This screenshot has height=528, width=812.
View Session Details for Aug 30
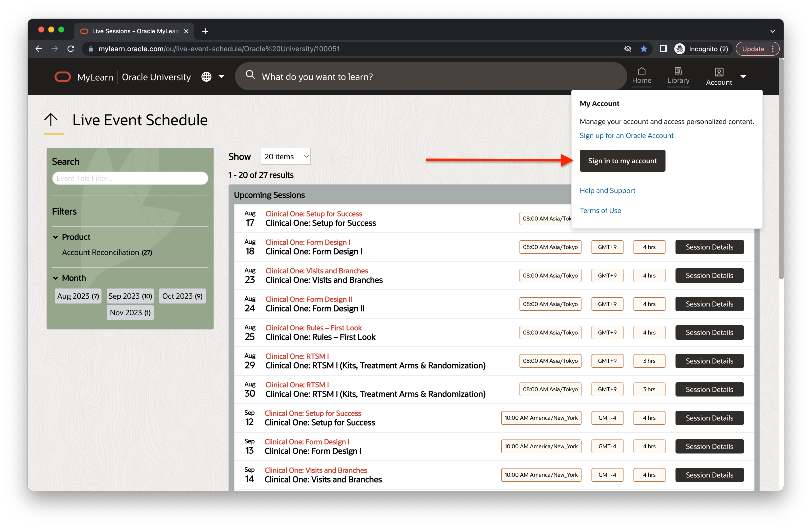(x=709, y=390)
